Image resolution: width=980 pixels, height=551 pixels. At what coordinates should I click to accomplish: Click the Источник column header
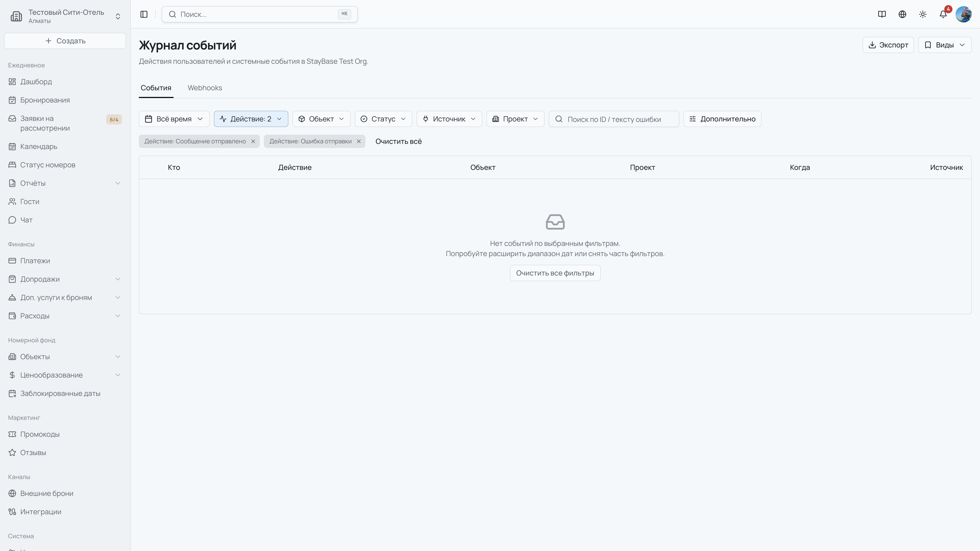(947, 167)
